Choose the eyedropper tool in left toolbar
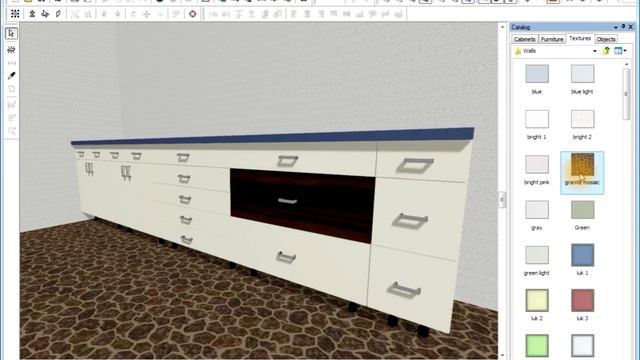Screen dimensions: 640x360 point(11,76)
